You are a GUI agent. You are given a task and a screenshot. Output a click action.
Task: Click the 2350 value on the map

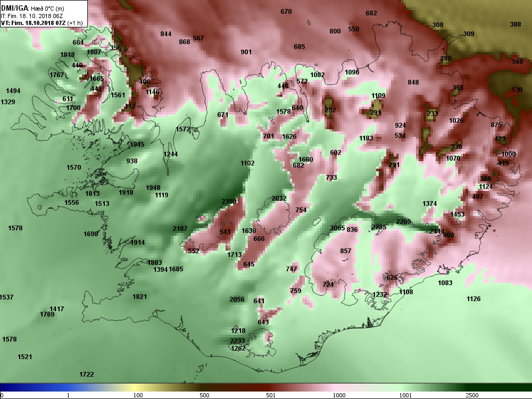[229, 202]
